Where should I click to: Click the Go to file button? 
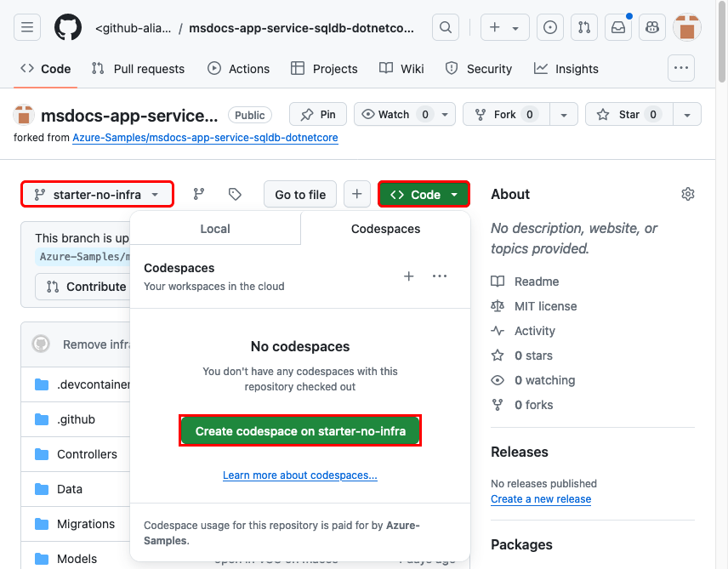pyautogui.click(x=299, y=194)
